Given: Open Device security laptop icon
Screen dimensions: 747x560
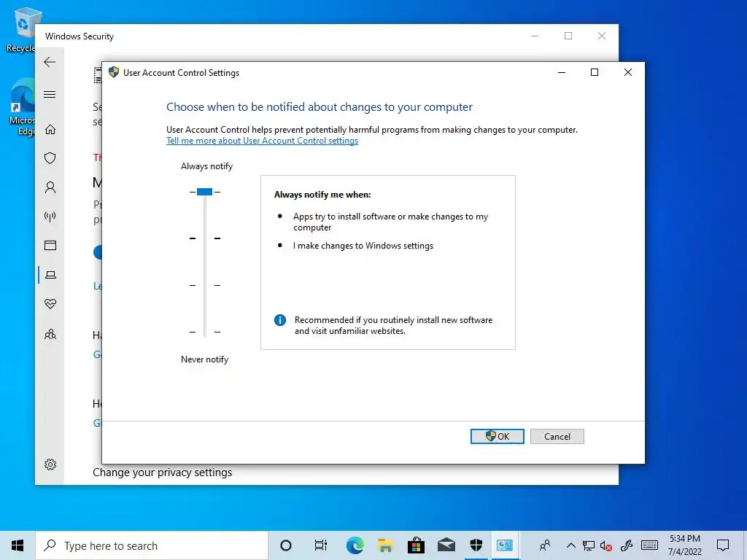Looking at the screenshot, I should coord(50,275).
